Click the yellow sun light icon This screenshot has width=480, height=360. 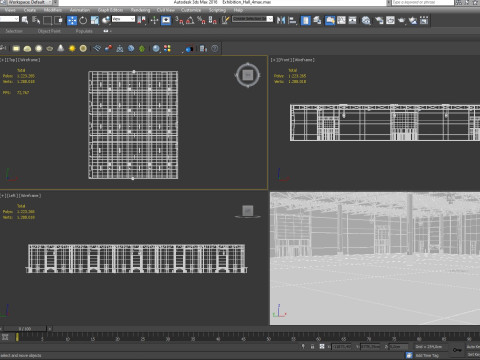pos(72,48)
